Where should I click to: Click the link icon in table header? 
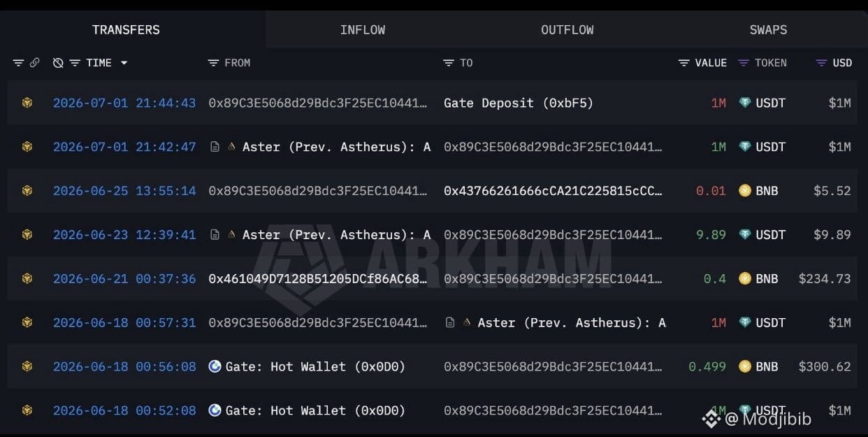tap(34, 63)
